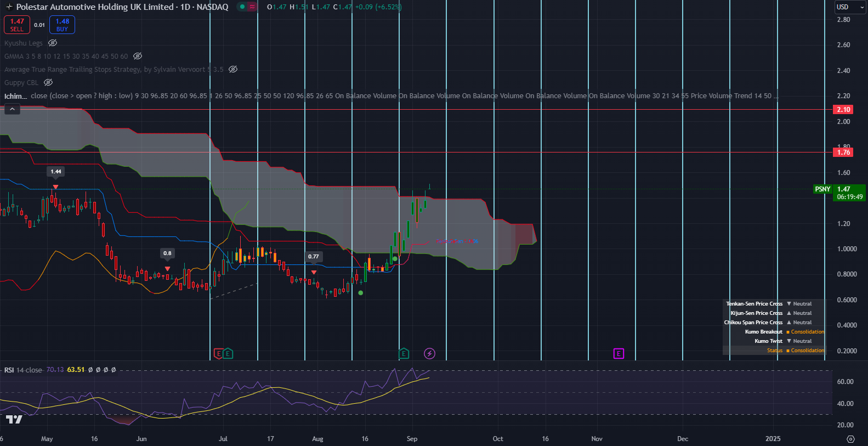Click the orange Status Consolidation row
This screenshot has height=446, width=868.
coord(774,350)
